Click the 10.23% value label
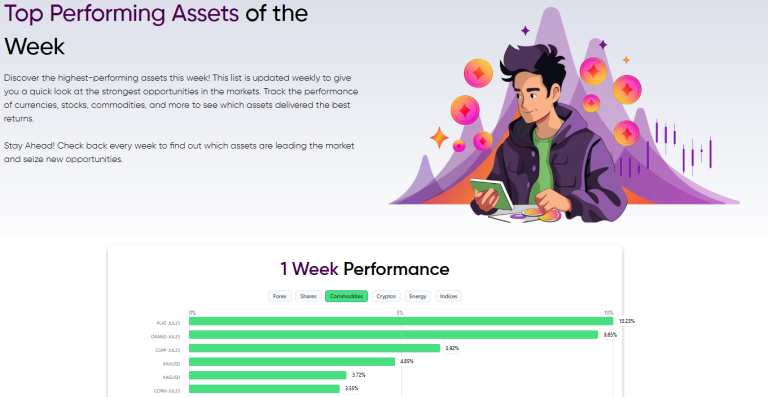This screenshot has height=397, width=768. 626,321
